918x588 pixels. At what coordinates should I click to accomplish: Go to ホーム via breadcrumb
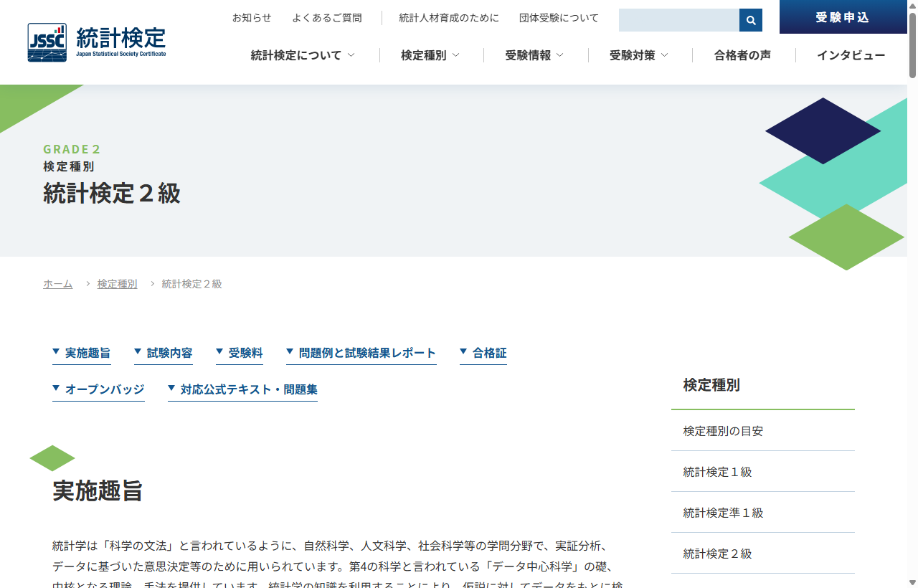(58, 284)
